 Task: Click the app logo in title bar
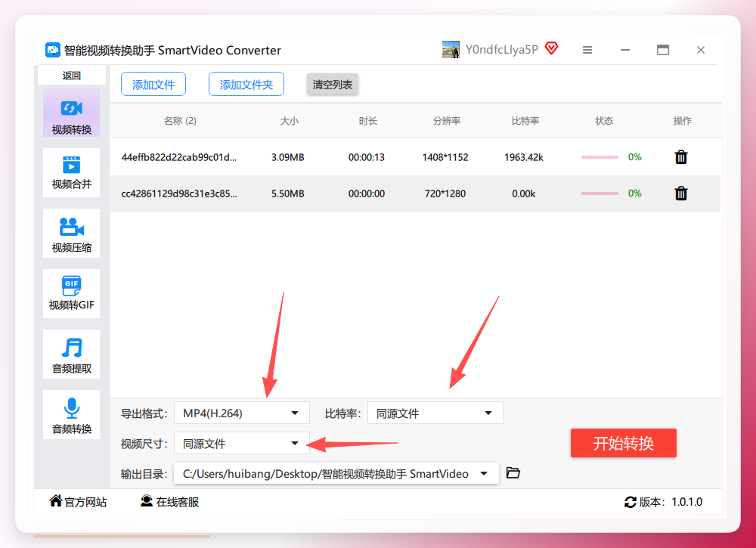53,50
